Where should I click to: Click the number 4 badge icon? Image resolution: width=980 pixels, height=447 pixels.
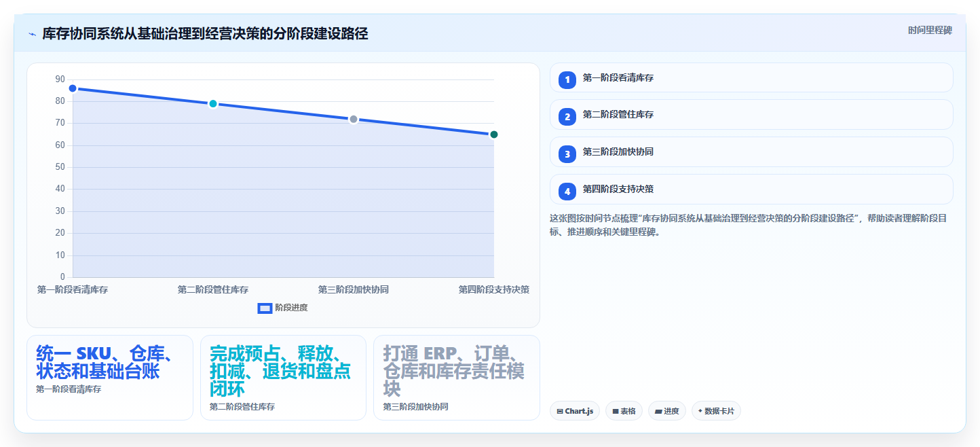(x=567, y=191)
